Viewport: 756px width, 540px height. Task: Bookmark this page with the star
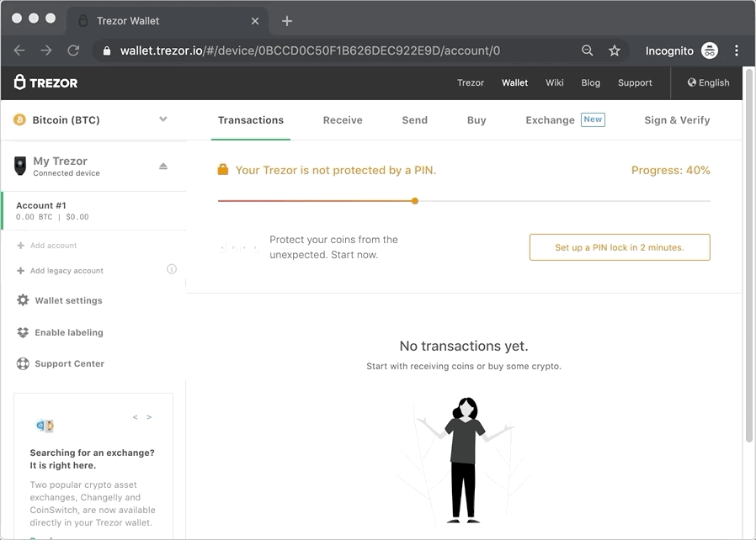615,50
